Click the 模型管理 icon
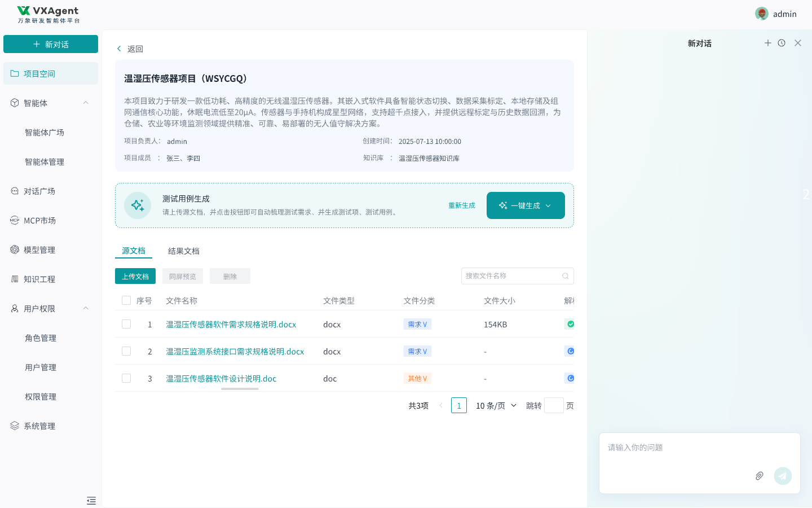The width and height of the screenshot is (812, 508). (15, 249)
